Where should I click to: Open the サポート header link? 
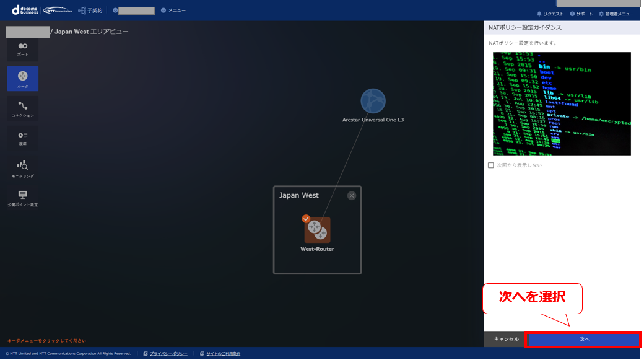click(x=581, y=14)
